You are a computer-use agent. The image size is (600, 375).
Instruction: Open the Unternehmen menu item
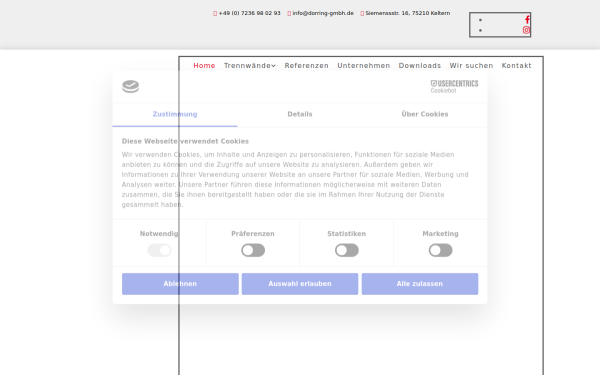(364, 66)
